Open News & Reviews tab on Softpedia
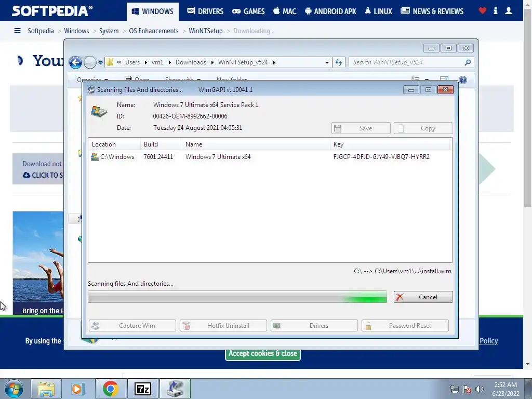Screen dimensions: 532x399 click(432, 11)
